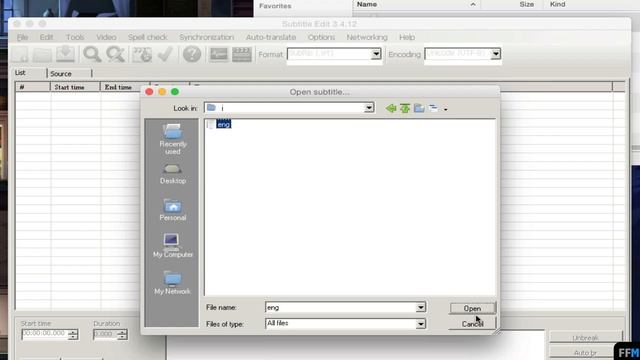
Task: Open the File menu
Action: [22, 37]
